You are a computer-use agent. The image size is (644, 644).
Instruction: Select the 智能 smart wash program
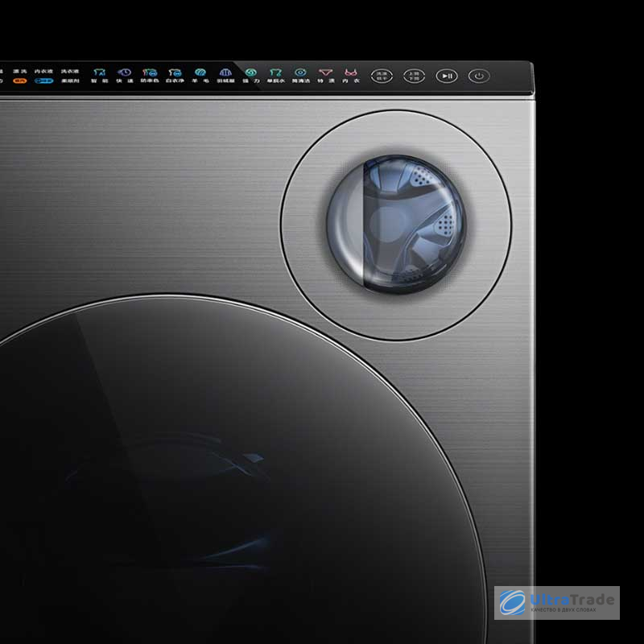pyautogui.click(x=99, y=76)
